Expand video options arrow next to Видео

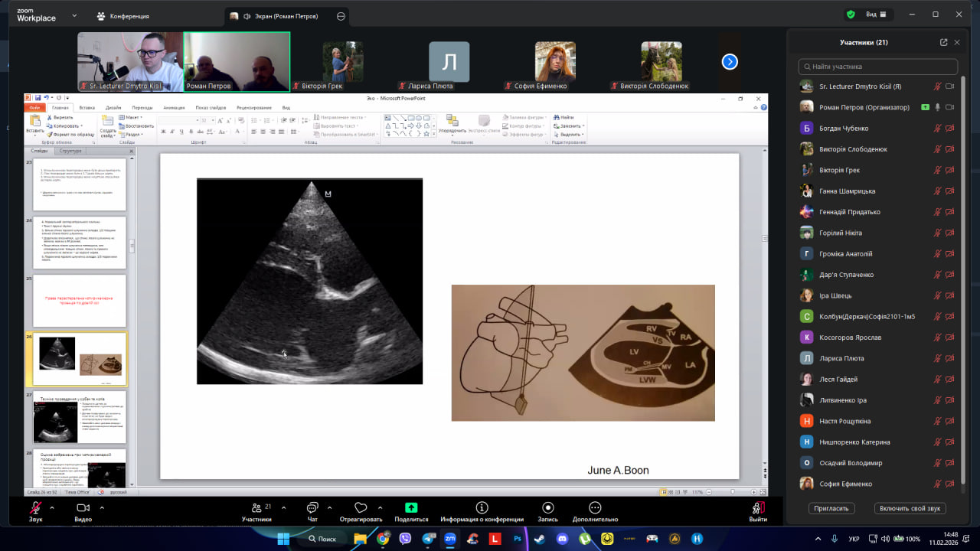pos(101,507)
